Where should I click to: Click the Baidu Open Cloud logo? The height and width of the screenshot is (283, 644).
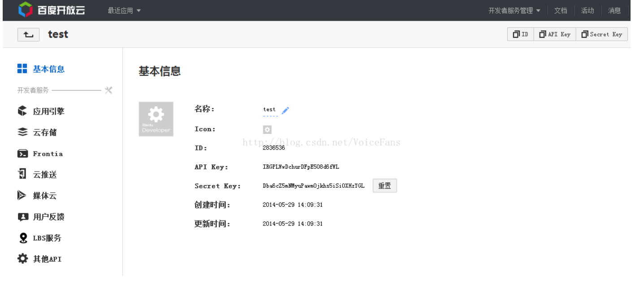(51, 10)
